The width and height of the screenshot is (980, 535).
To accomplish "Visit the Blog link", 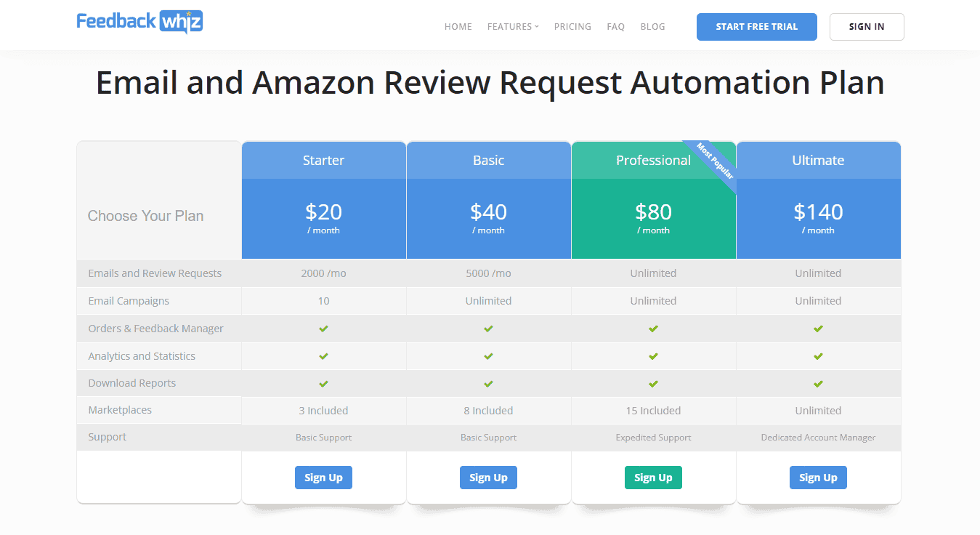I will pos(652,27).
